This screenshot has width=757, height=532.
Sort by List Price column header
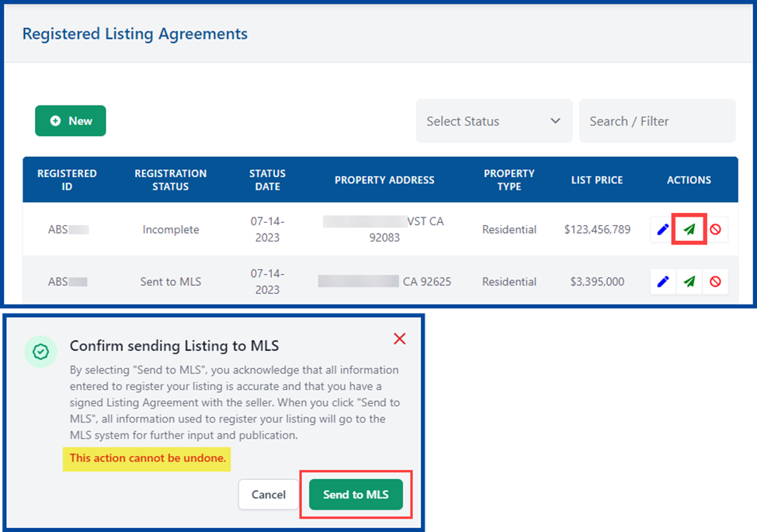click(597, 180)
